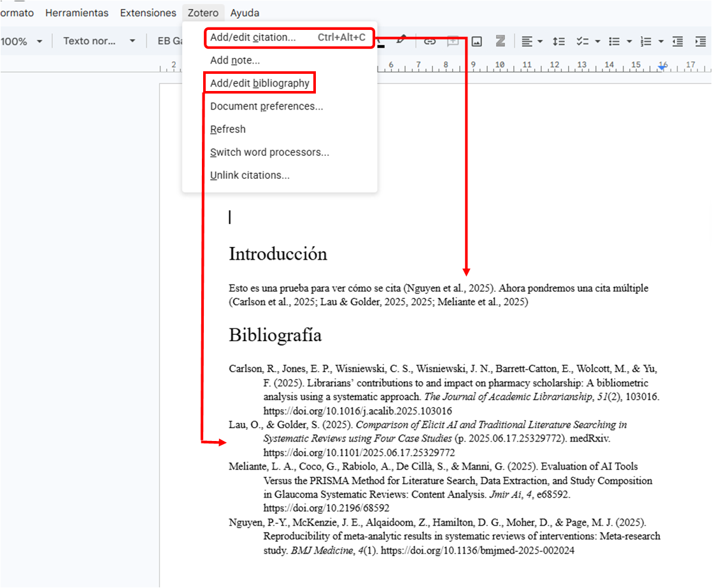
Task: Click the right indent marker on ruler
Action: (662, 67)
